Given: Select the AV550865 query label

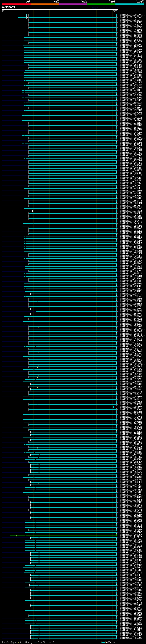Looking at the screenshot, I should (8, 7).
